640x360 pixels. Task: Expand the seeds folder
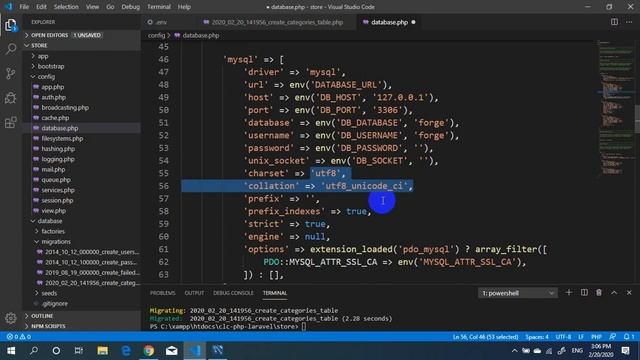pos(49,293)
